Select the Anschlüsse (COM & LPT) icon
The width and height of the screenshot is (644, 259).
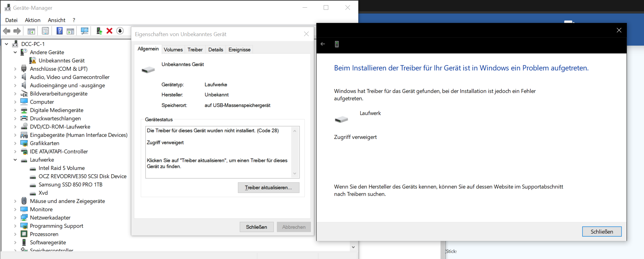[x=24, y=69]
